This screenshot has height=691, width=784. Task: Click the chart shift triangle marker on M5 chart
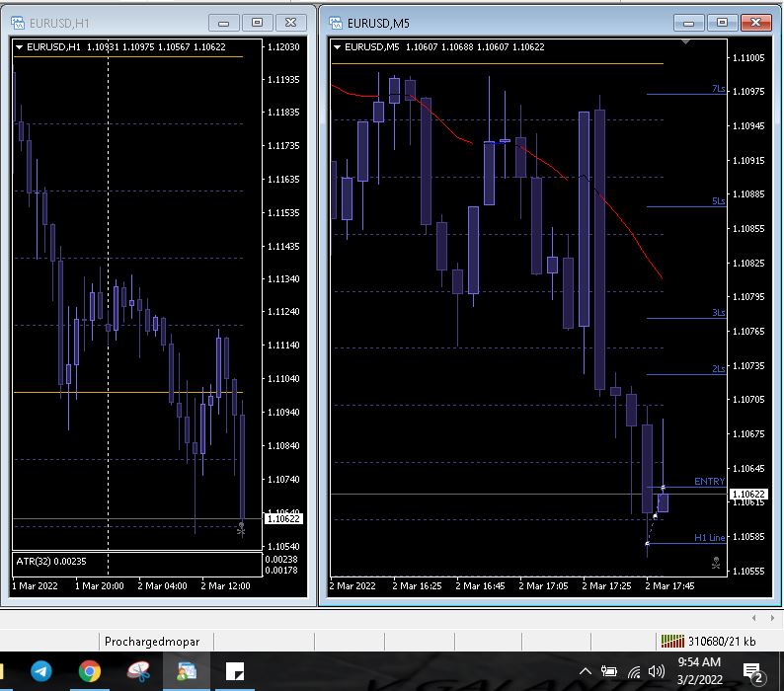[x=686, y=42]
